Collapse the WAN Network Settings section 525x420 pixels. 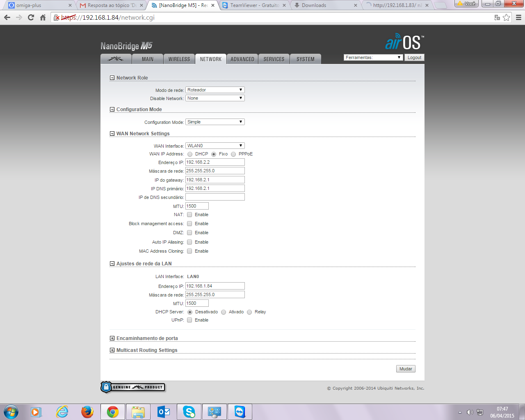click(112, 134)
